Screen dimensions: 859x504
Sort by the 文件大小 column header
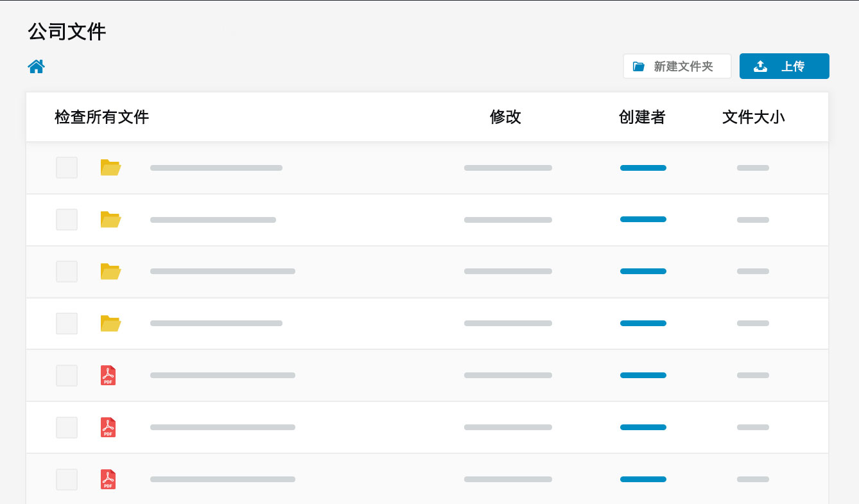(754, 117)
